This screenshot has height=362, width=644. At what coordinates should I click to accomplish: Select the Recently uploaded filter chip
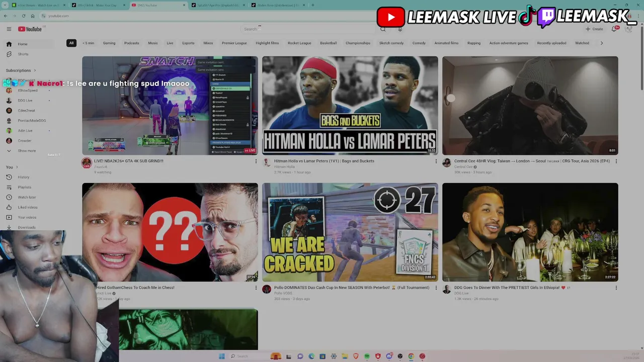[551, 43]
